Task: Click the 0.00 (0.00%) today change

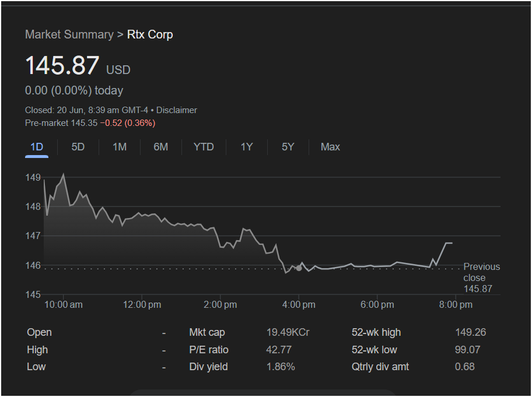Action: [x=74, y=90]
